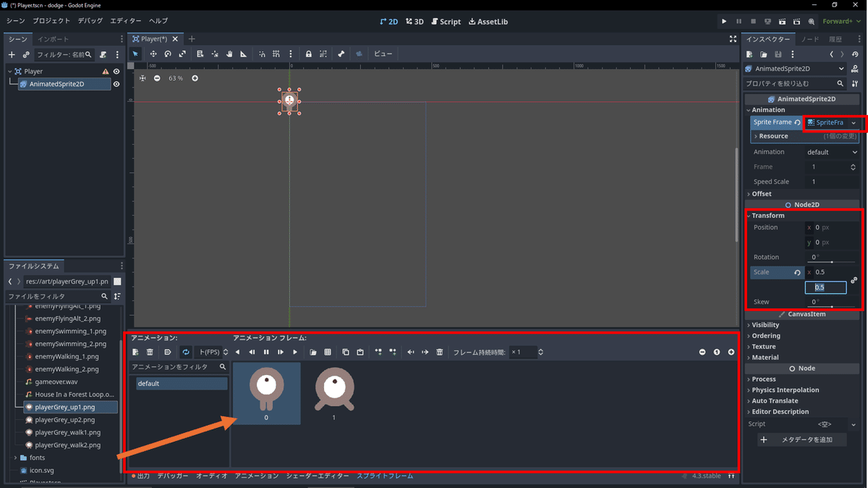This screenshot has height=488, width=868.
Task: Switch to the AssetLib workspace
Action: click(x=488, y=22)
